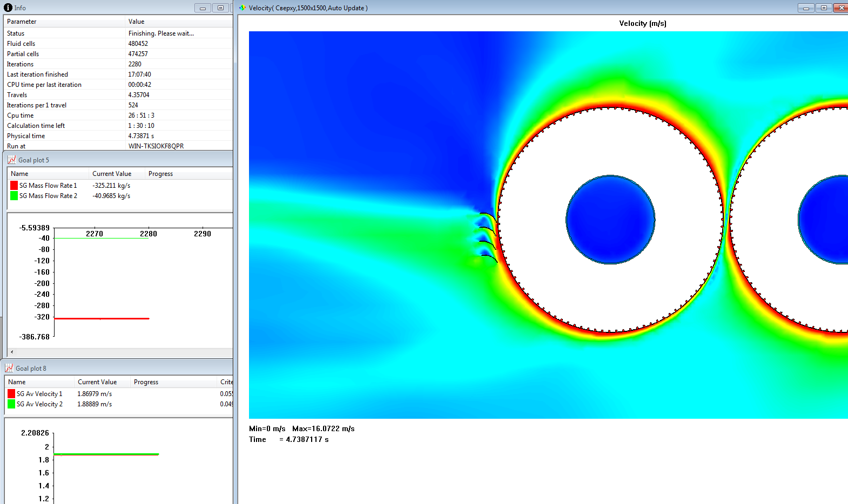848x504 pixels.
Task: Maximize the Velocity plot window
Action: [824, 8]
